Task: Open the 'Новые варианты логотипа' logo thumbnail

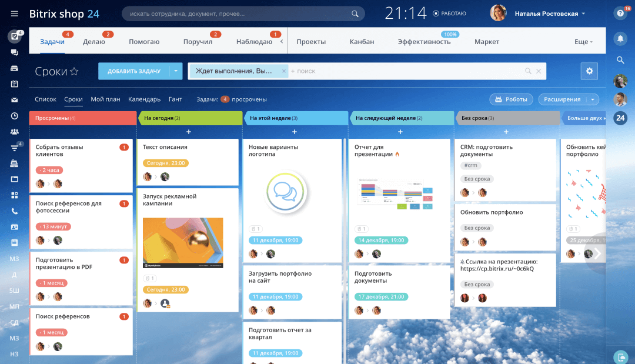Action: tap(286, 192)
